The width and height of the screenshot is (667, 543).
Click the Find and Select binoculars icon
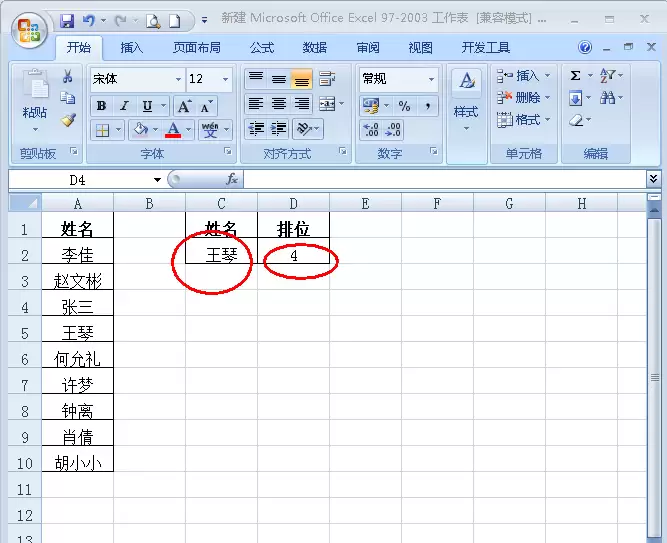[x=607, y=98]
